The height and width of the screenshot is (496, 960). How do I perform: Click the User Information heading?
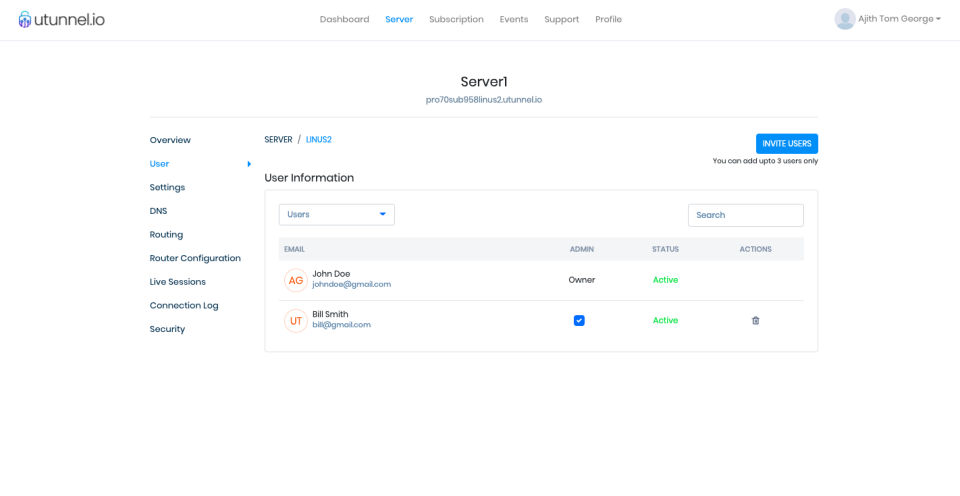click(x=309, y=178)
